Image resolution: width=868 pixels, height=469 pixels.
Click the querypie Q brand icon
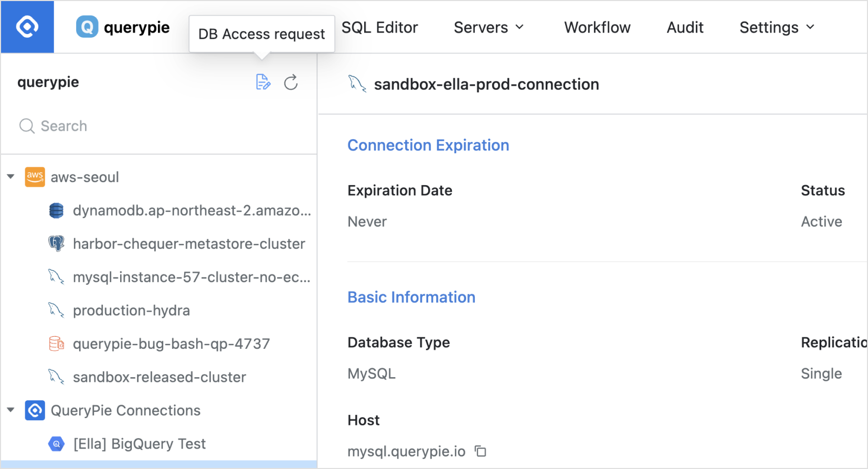[87, 27]
